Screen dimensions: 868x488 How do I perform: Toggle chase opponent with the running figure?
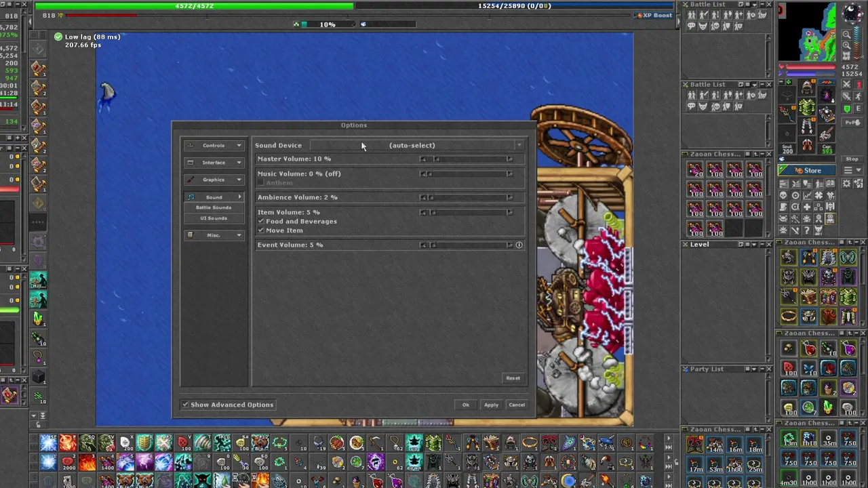[858, 96]
